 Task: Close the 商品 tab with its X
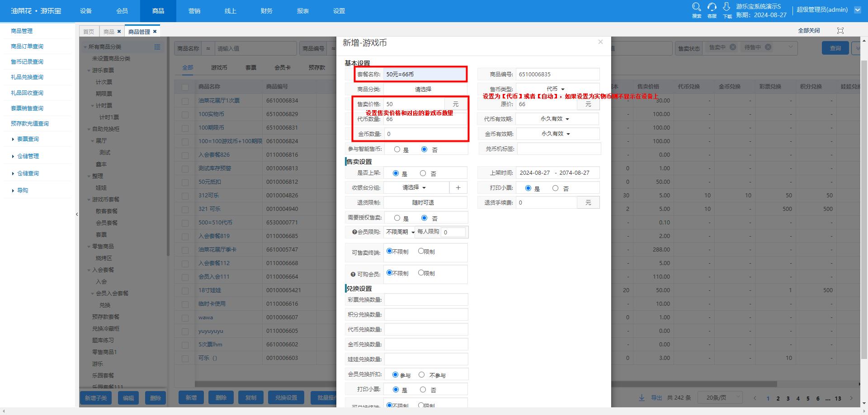[x=119, y=32]
